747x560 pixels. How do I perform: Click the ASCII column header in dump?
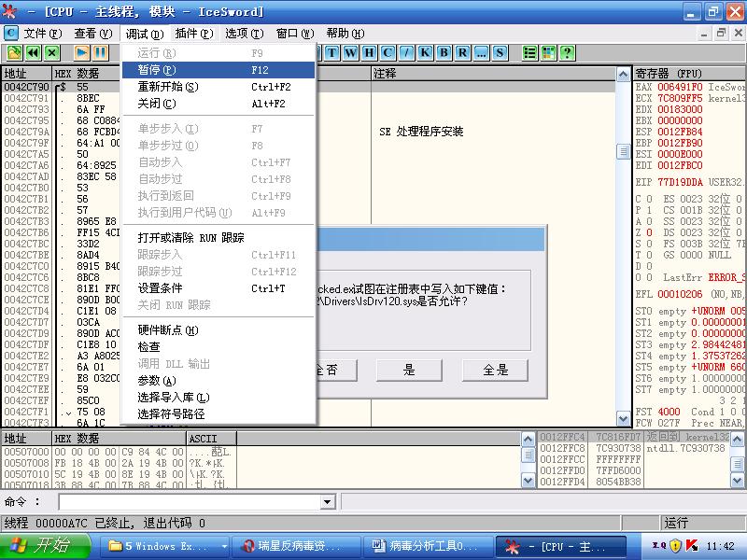211,439
